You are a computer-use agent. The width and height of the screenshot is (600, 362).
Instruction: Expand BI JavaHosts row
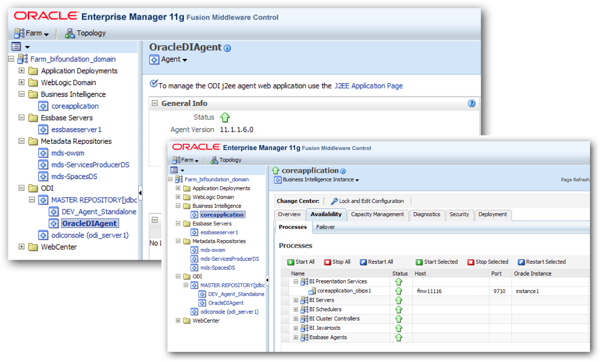pos(295,328)
